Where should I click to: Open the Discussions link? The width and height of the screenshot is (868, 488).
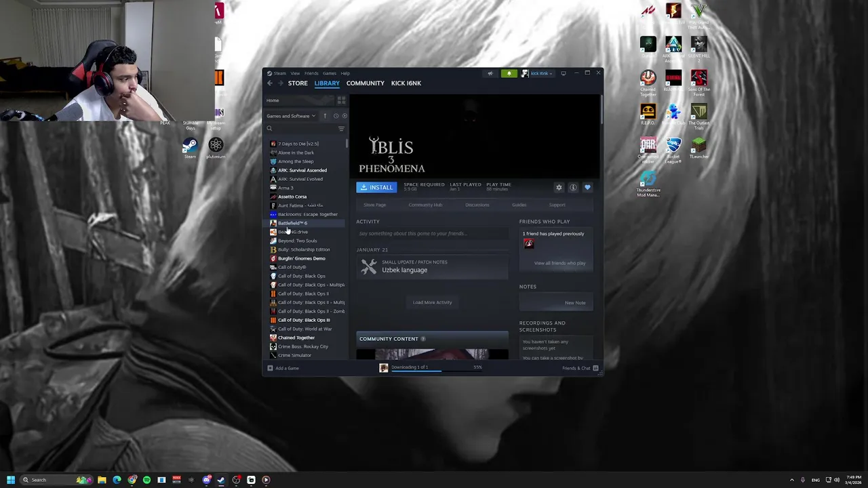click(x=477, y=205)
